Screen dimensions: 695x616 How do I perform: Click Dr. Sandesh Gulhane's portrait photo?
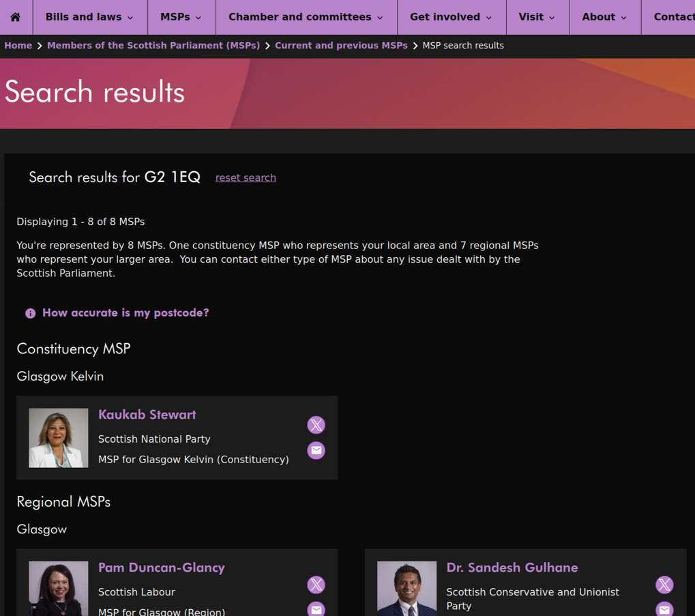(x=406, y=588)
